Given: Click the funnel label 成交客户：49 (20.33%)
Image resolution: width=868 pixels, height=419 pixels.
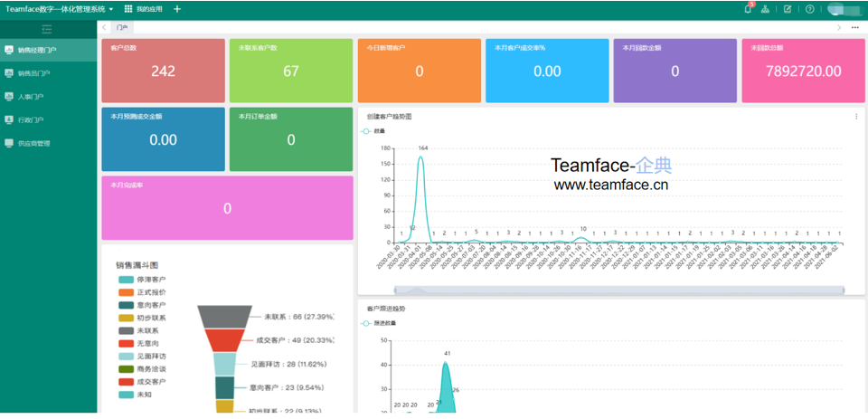Looking at the screenshot, I should click(x=295, y=339).
